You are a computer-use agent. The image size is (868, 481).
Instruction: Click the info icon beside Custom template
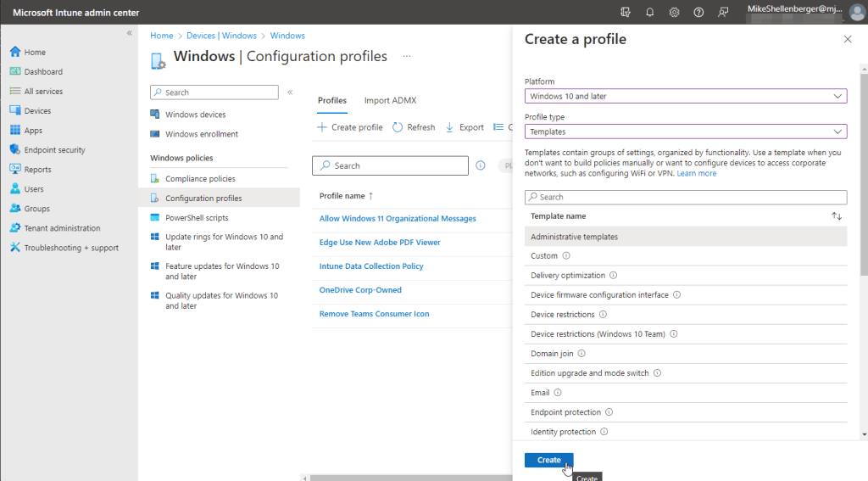(x=566, y=256)
